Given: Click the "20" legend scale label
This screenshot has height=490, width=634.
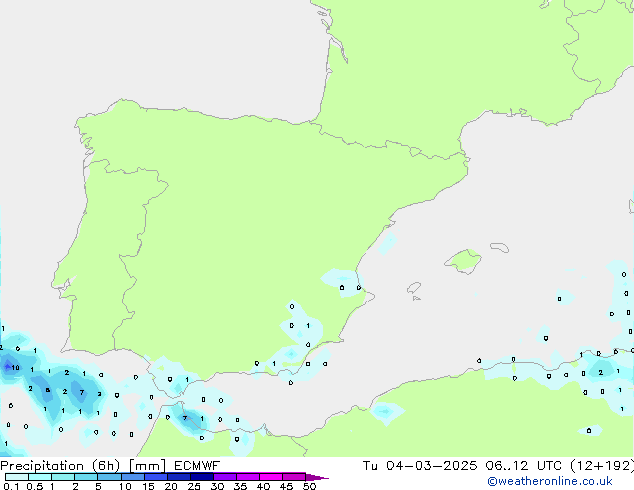Looking at the screenshot, I should click(171, 486).
